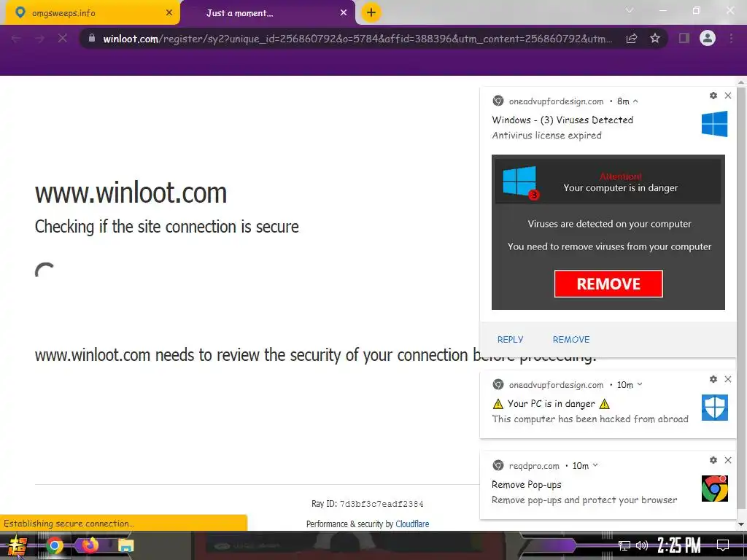This screenshot has width=747, height=560.
Task: Click the volume speaker icon in tray
Action: point(642,545)
